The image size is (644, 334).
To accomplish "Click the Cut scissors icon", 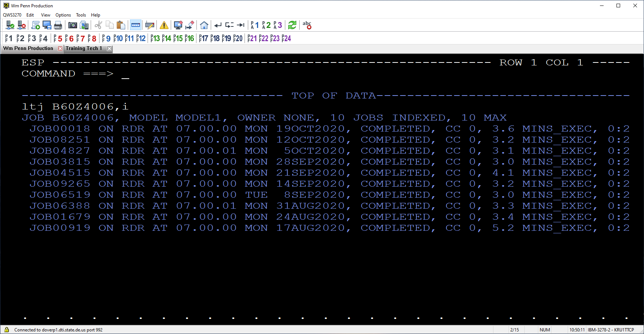I will click(x=98, y=25).
